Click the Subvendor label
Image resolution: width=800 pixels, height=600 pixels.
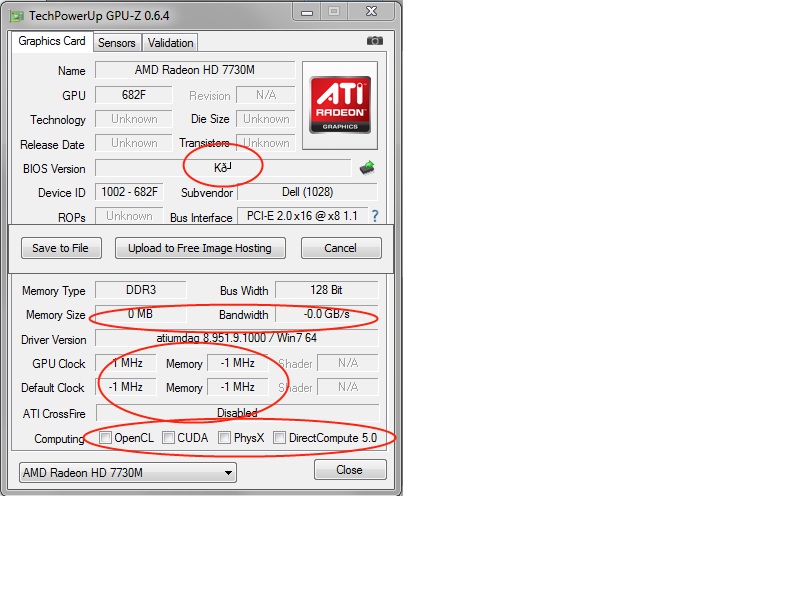[x=207, y=193]
